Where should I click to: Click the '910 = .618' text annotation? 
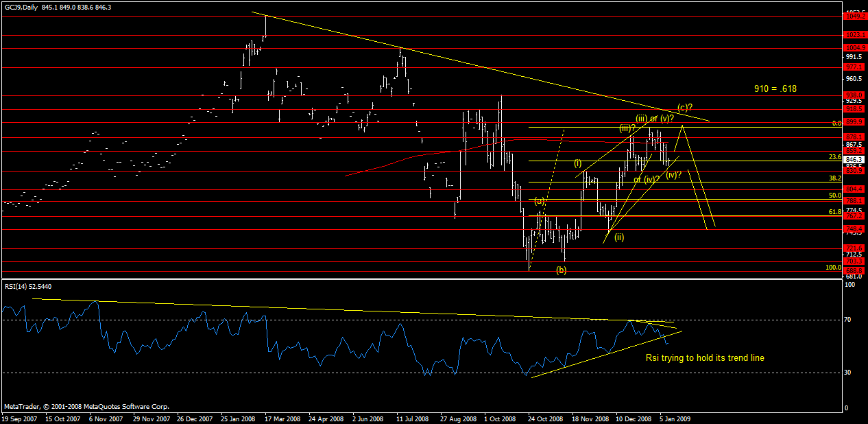[774, 89]
